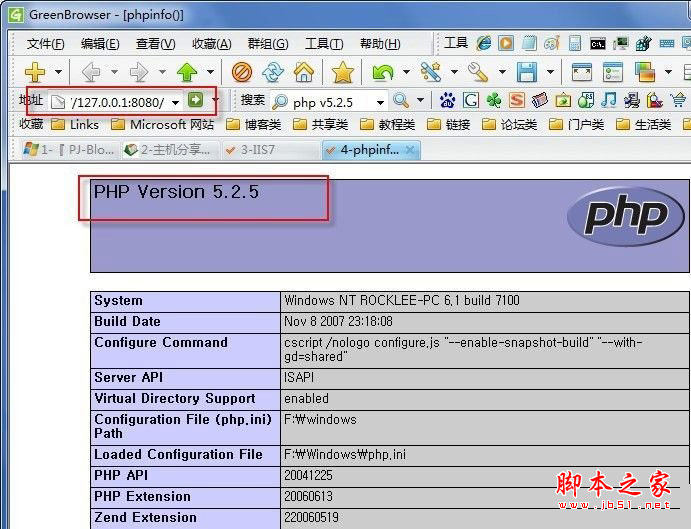The height and width of the screenshot is (529, 691).
Task: Open the 收藏(A) menu
Action: [212, 44]
